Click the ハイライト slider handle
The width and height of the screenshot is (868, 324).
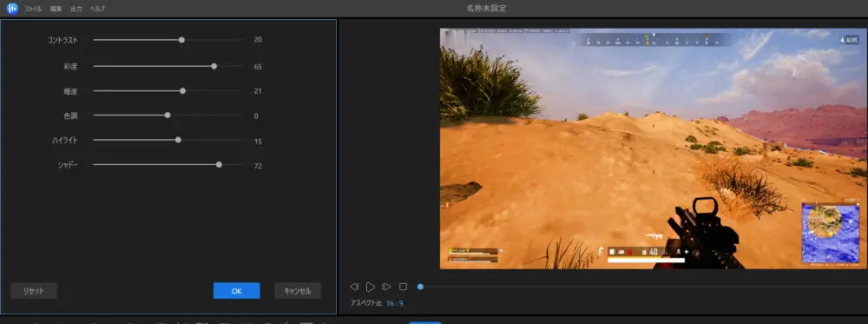pyautogui.click(x=178, y=140)
